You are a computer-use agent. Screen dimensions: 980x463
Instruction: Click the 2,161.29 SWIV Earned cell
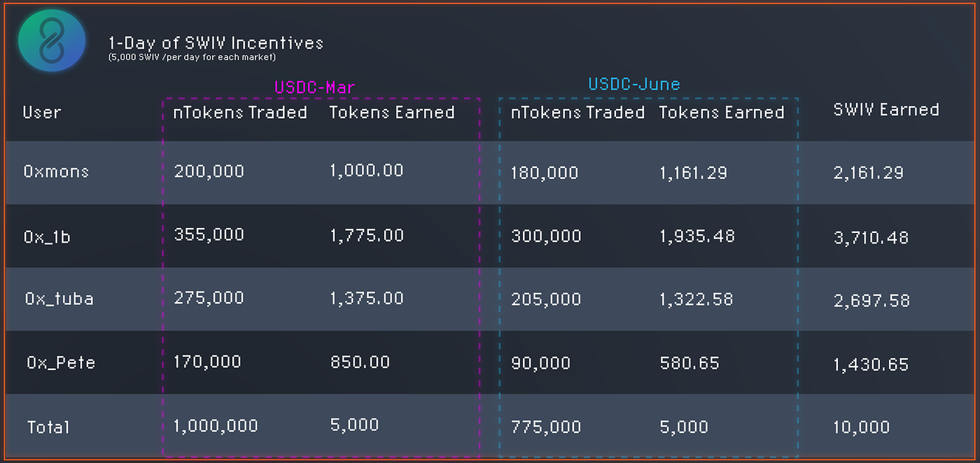coord(869,172)
